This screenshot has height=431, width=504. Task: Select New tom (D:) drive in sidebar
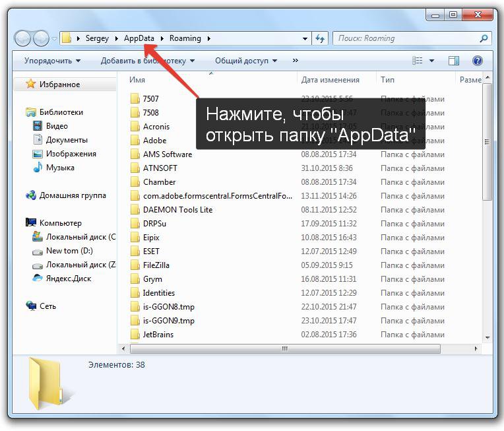coord(69,251)
